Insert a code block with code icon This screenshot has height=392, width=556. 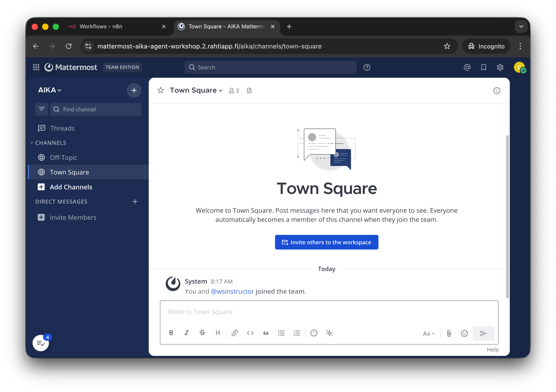click(250, 333)
